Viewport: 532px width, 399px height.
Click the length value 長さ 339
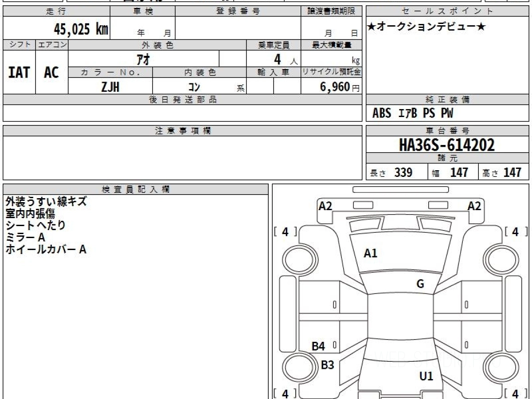[x=391, y=172]
